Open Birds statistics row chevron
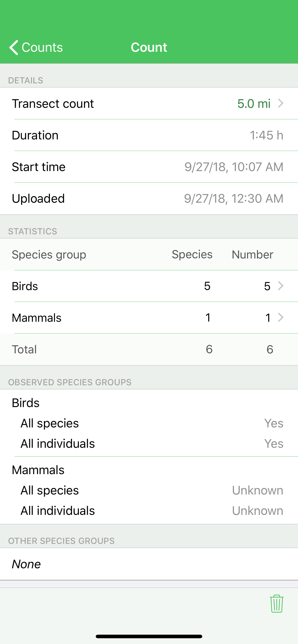Viewport: 298px width, 644px height. (281, 286)
